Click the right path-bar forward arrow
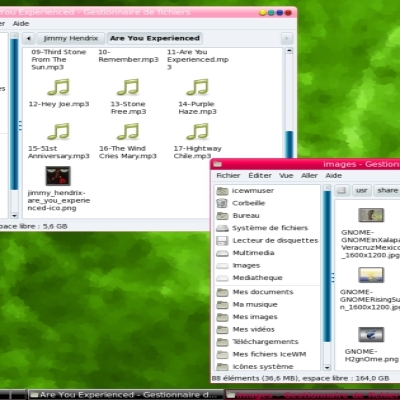Viewport: 400px width, 400px height. point(286,39)
